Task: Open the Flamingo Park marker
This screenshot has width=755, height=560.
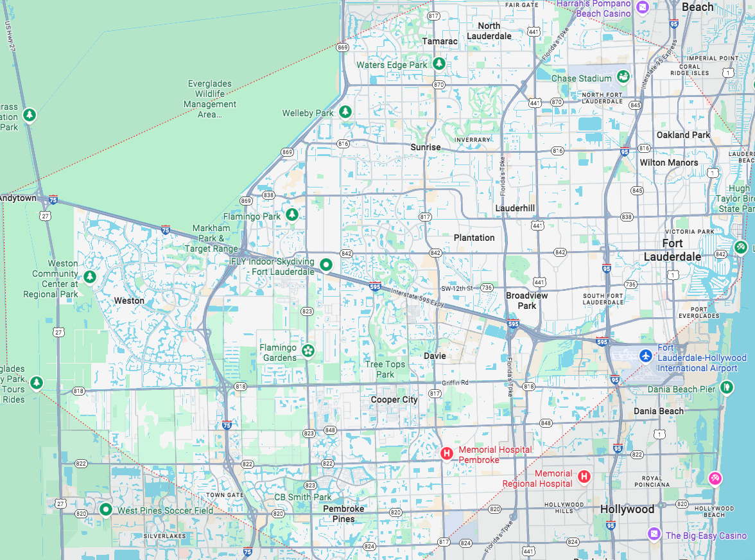Action: click(x=291, y=214)
